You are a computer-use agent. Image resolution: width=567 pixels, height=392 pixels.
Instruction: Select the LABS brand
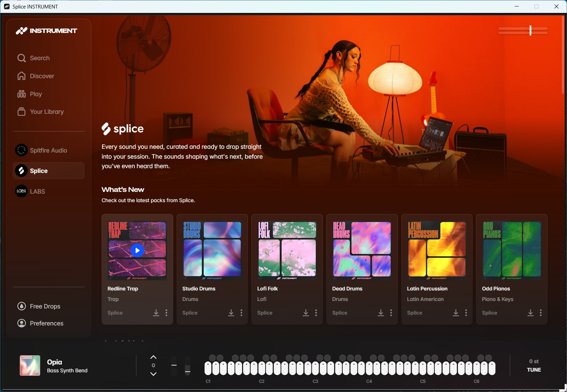point(49,191)
